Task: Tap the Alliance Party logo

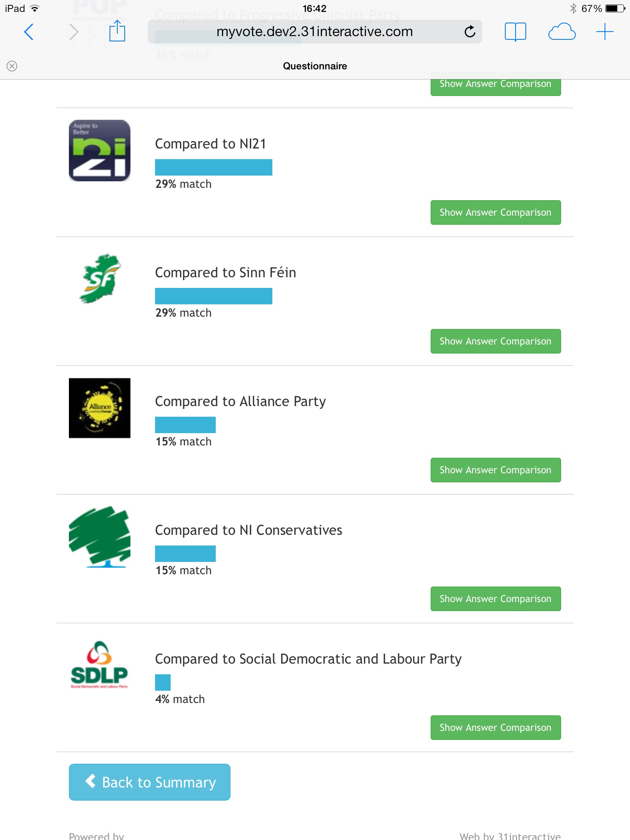Action: tap(100, 408)
